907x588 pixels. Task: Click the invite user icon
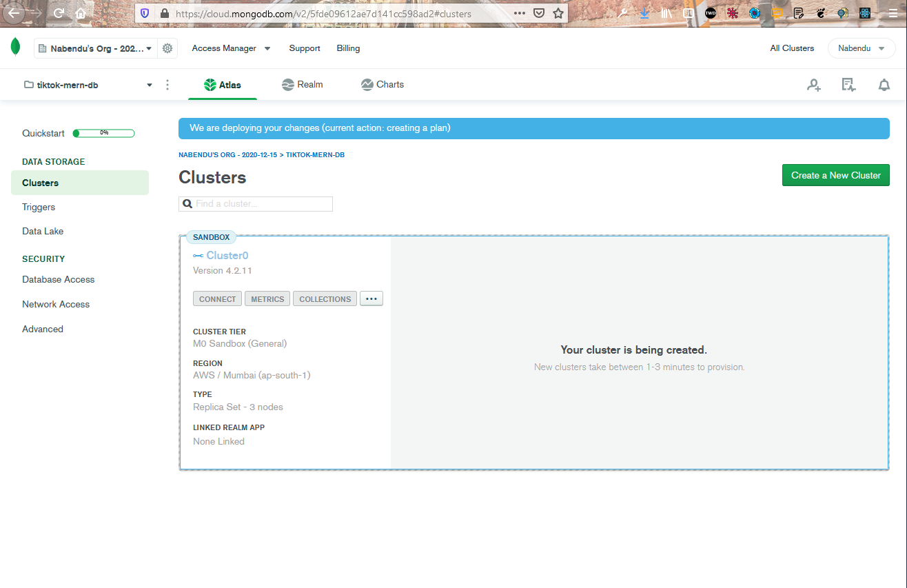coord(814,85)
